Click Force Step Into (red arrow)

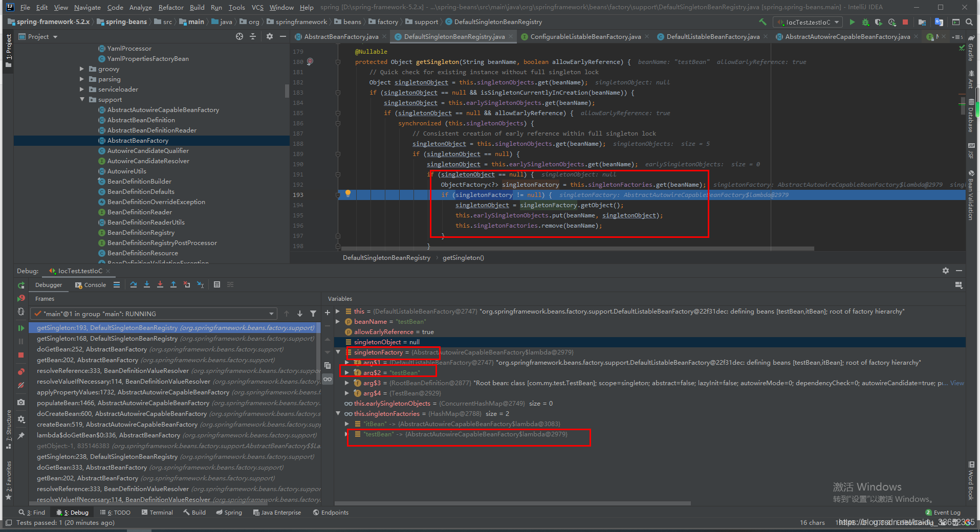click(160, 284)
